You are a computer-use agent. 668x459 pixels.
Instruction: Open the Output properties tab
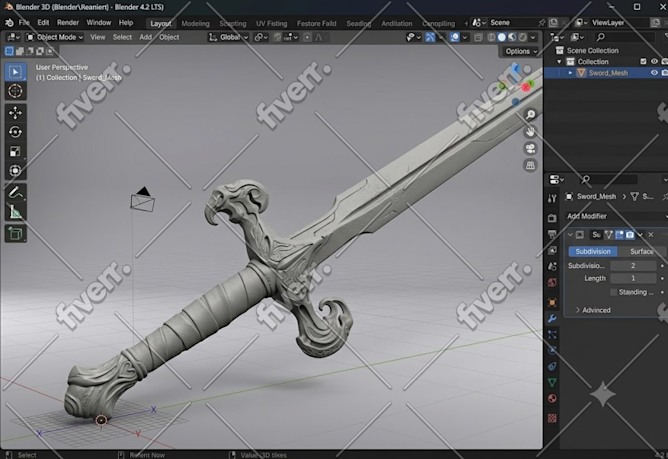[552, 234]
